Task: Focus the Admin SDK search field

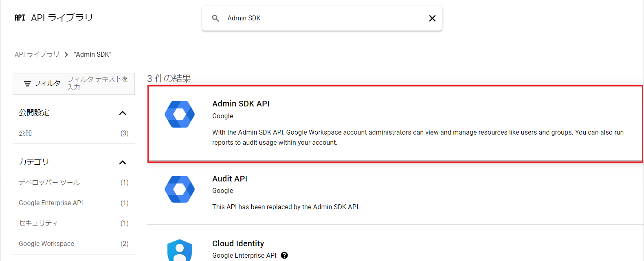Action: point(322,18)
